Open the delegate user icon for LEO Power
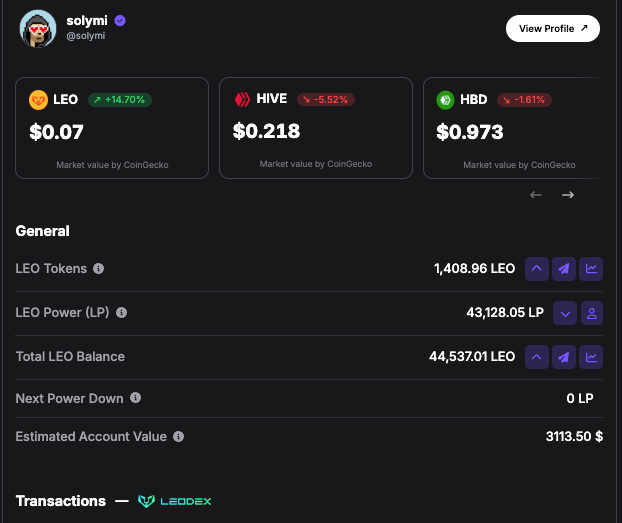 coord(592,313)
